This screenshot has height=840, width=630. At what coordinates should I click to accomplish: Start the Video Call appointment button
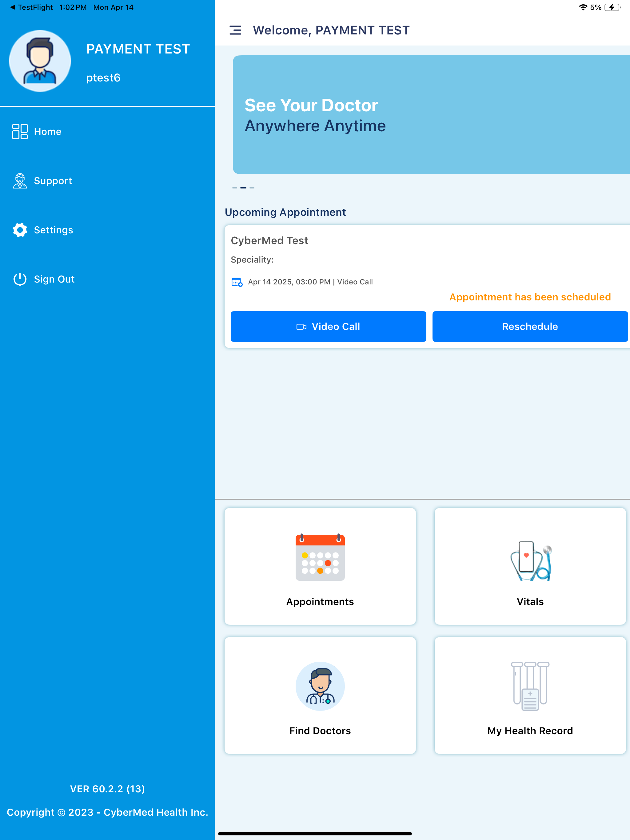[x=328, y=327]
